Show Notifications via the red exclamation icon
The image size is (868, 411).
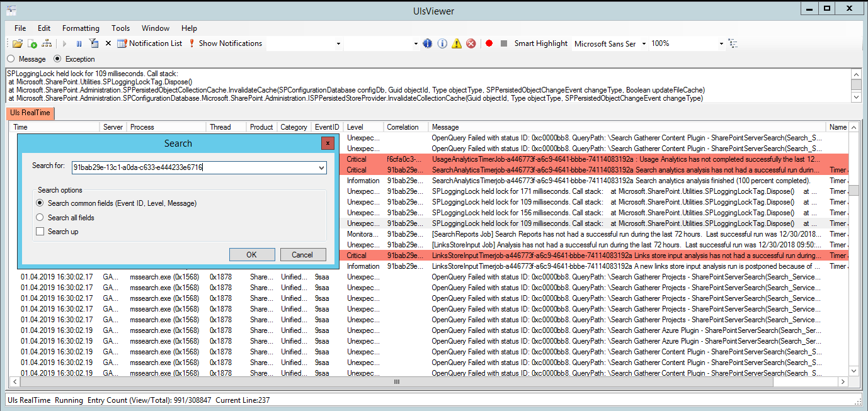pos(191,43)
